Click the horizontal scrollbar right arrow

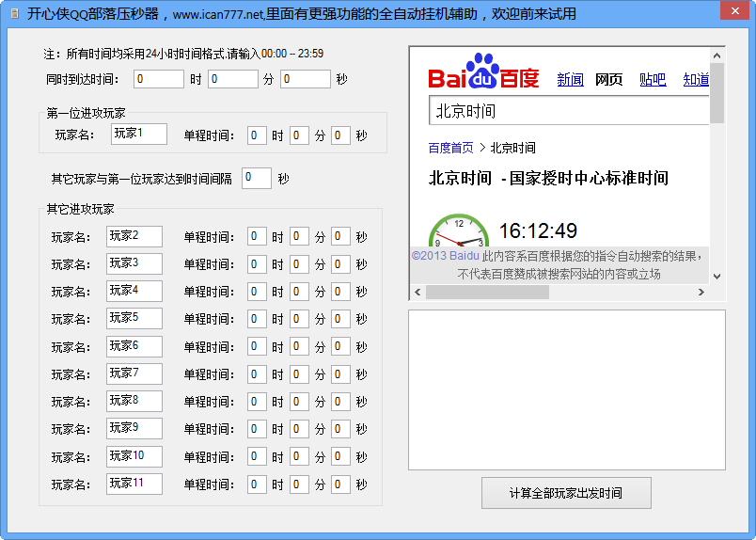[701, 293]
